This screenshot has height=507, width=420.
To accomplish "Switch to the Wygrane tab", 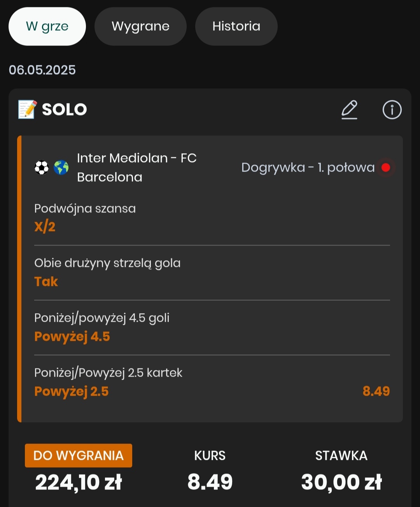I will [140, 26].
